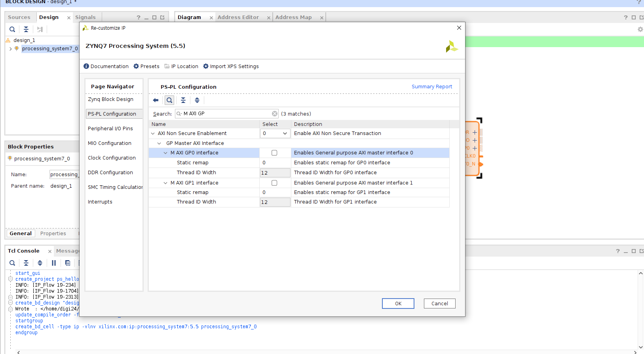Close the Diagram tab
Image resolution: width=644 pixels, height=354 pixels.
pos(211,18)
